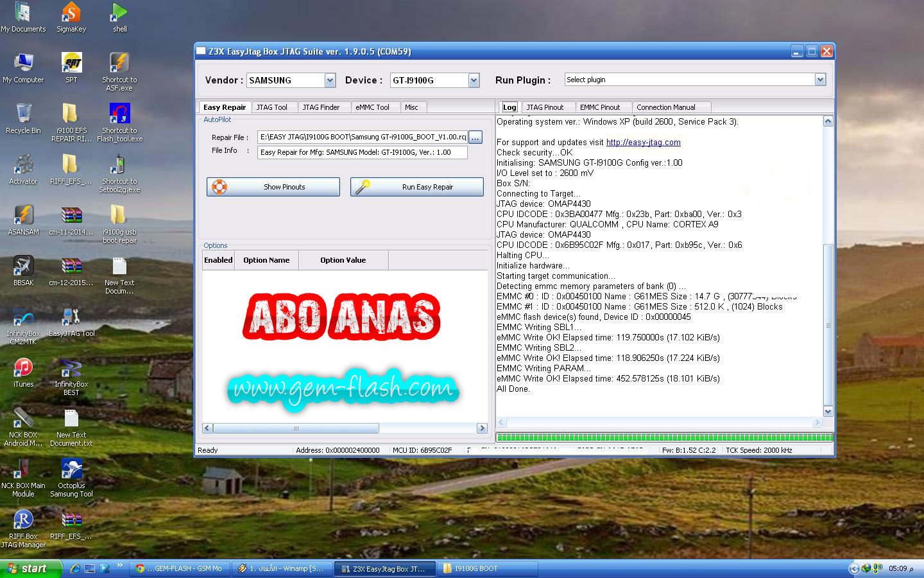Click the Z3X EasyJtag Box taskbar item
924x578 pixels.
[x=385, y=568]
